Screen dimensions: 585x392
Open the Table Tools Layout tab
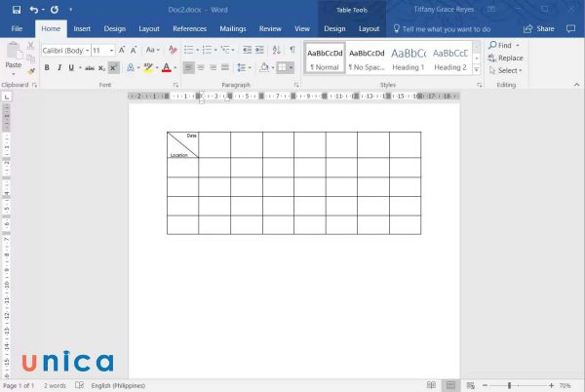coord(369,28)
